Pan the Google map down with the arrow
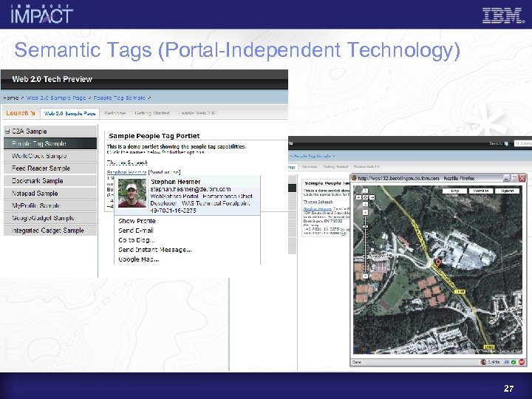Viewport: 532px width, 399px height. coord(365,204)
